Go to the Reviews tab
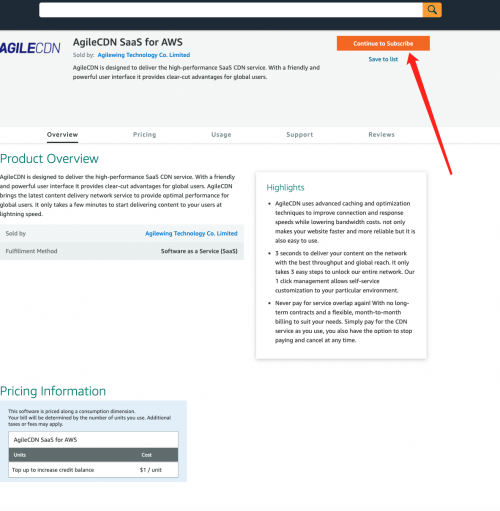Screen dimensions: 500x511 [x=381, y=135]
